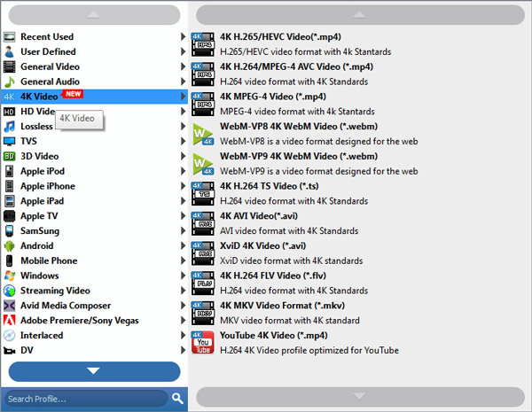Select the 4K Video category

click(x=94, y=97)
